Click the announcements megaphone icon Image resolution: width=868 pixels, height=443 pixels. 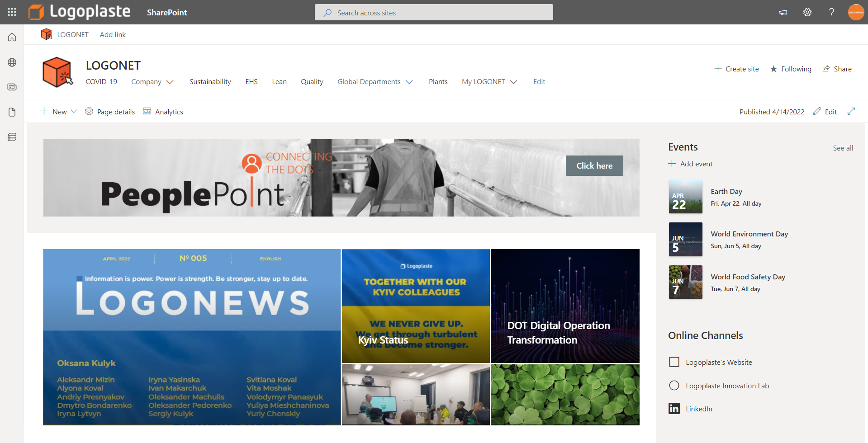coord(783,12)
